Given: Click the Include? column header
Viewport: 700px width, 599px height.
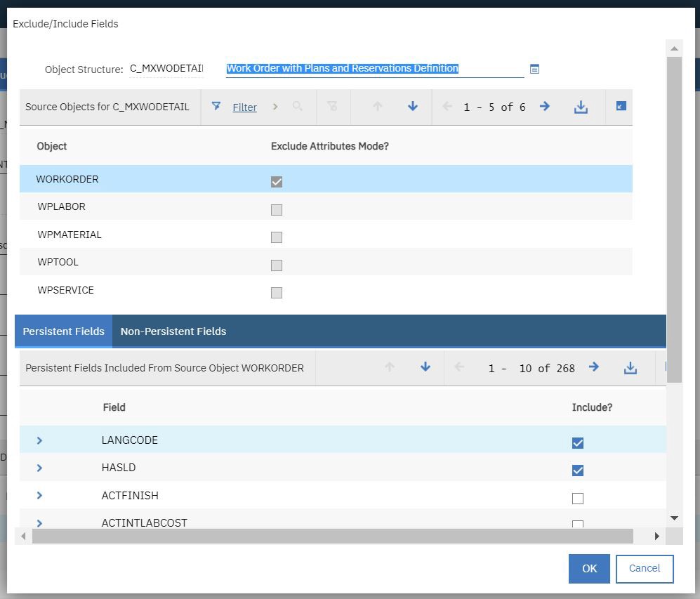Looking at the screenshot, I should click(x=592, y=407).
